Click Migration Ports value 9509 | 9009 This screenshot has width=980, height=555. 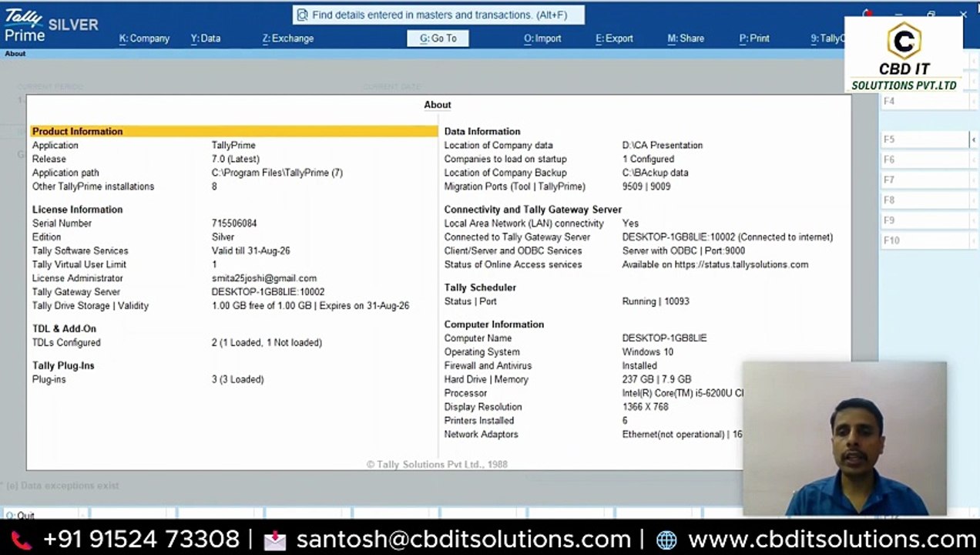click(x=646, y=187)
